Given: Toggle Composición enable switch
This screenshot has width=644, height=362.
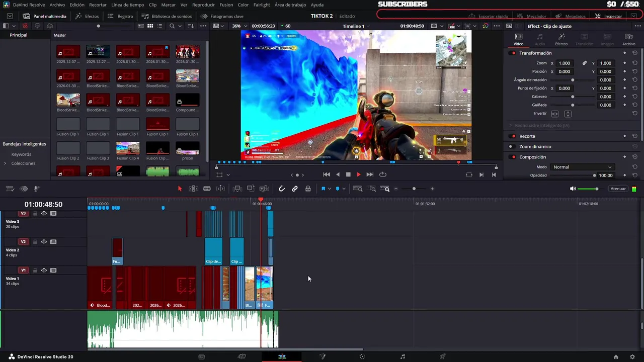Looking at the screenshot, I should click(513, 157).
